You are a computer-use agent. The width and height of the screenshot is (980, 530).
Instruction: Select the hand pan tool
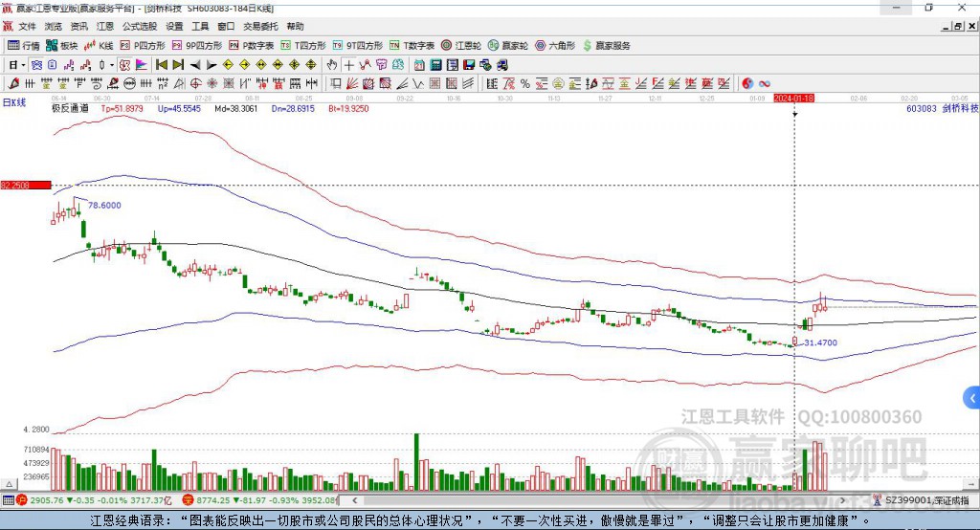(x=331, y=65)
